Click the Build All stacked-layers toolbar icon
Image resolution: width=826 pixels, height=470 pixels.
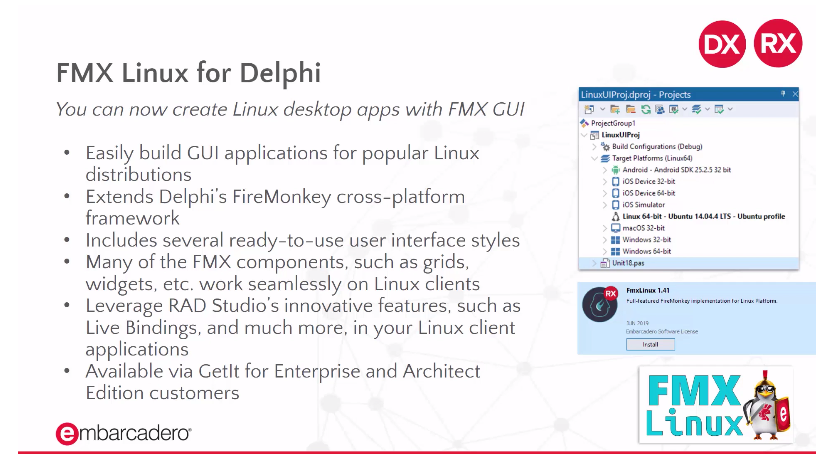pos(696,110)
